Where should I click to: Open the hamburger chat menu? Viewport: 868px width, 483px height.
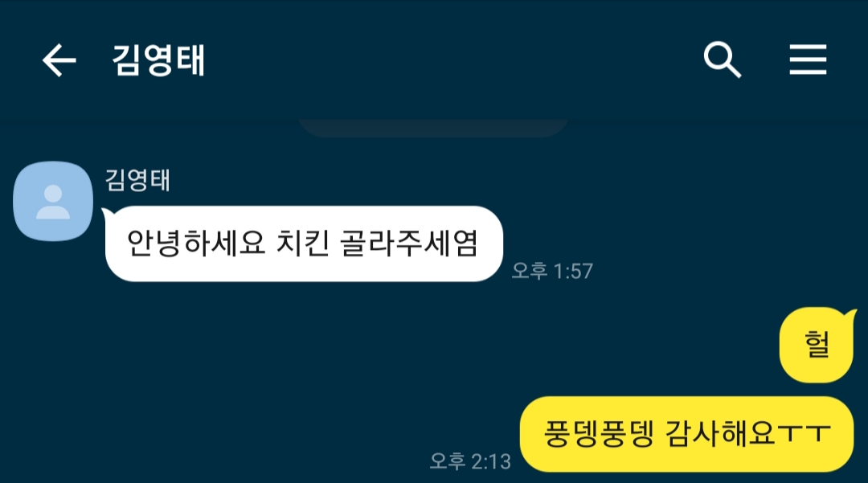click(x=808, y=59)
